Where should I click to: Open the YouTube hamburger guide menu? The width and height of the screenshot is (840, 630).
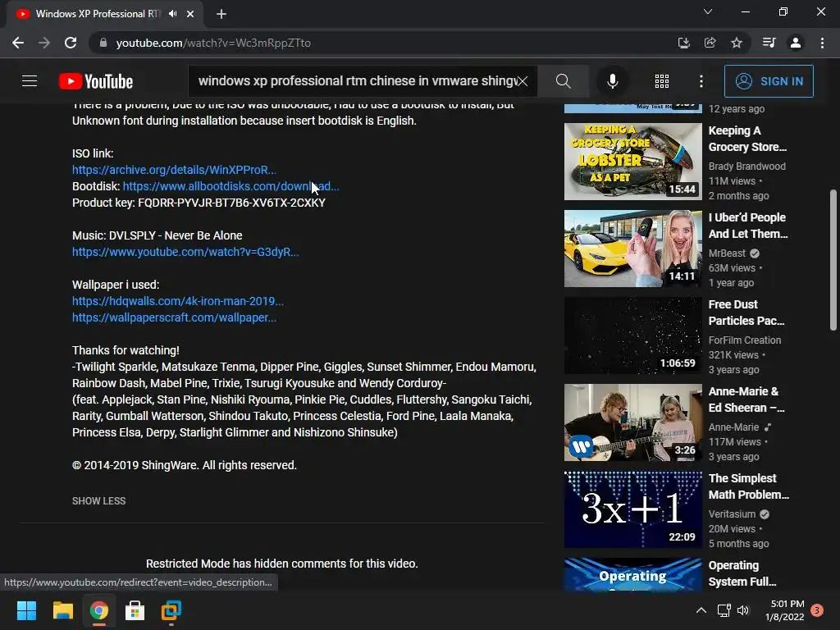pyautogui.click(x=30, y=81)
